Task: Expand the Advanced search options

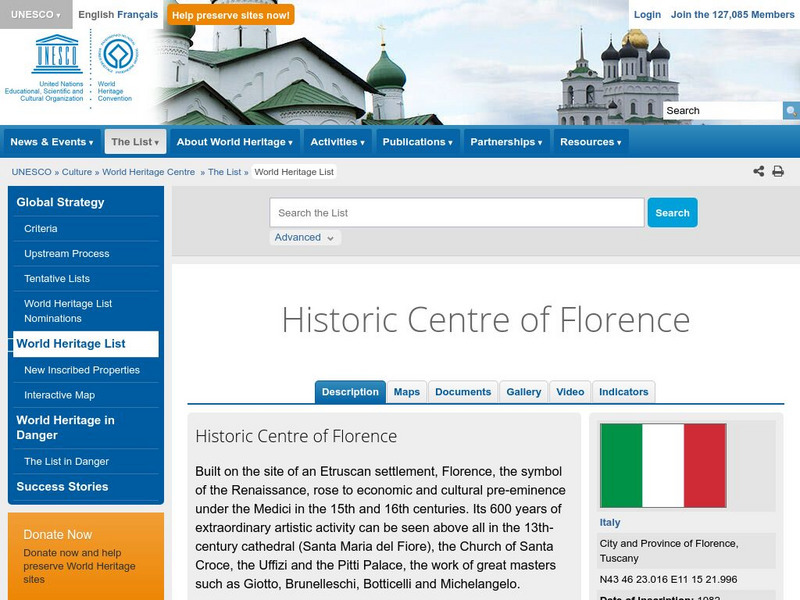Action: pyautogui.click(x=296, y=237)
